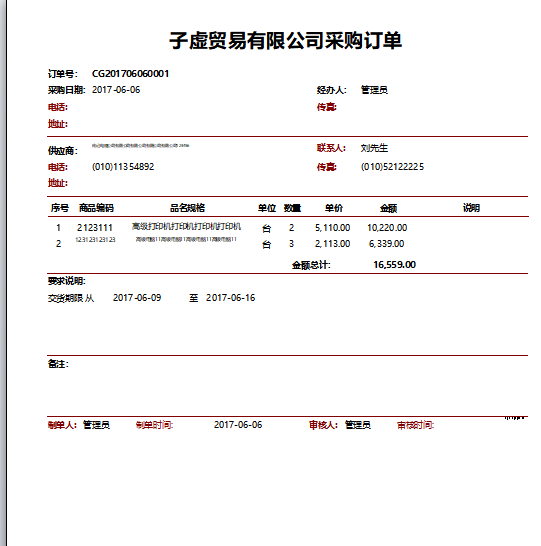Click the 品名规格 column header
Viewport: 541px width, 546px height.
(187, 208)
